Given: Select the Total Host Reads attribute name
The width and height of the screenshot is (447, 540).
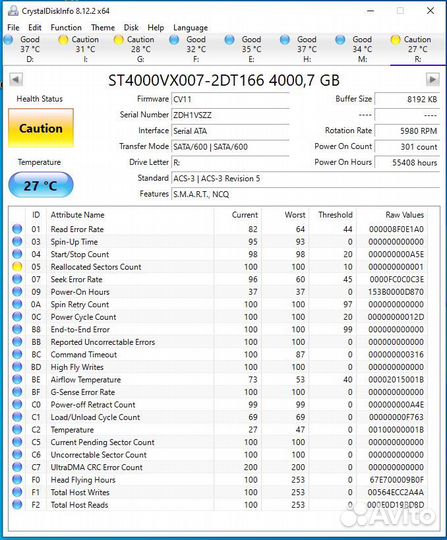Looking at the screenshot, I should (79, 505).
